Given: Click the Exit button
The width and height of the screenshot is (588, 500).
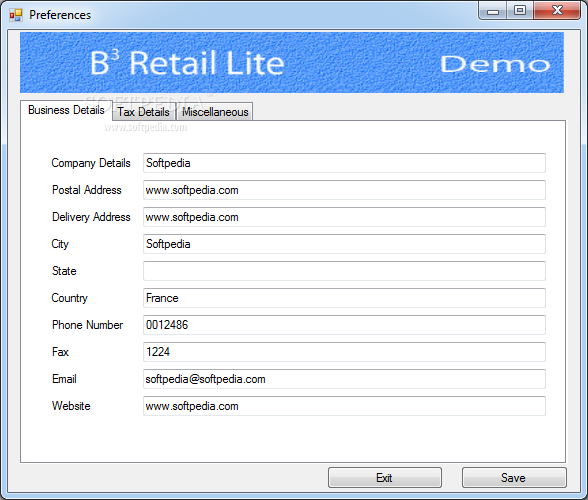Looking at the screenshot, I should (385, 477).
